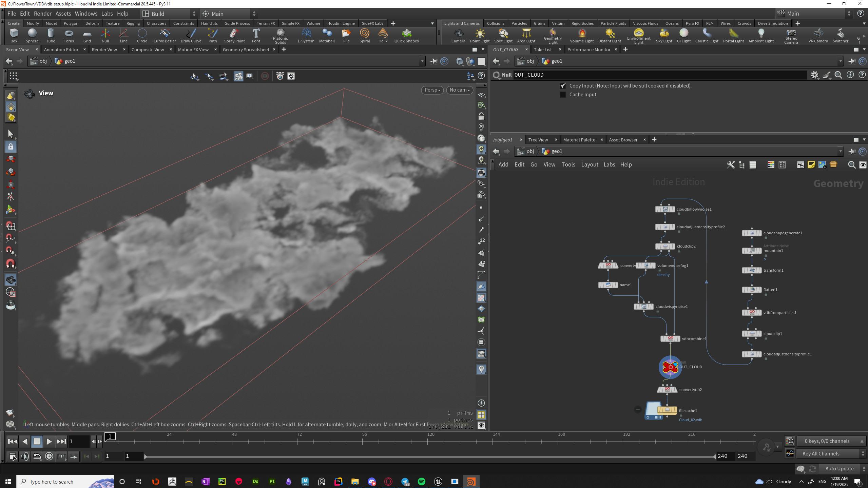868x488 pixels.
Task: Select the cloudbillowynoise1 node
Action: (x=665, y=209)
